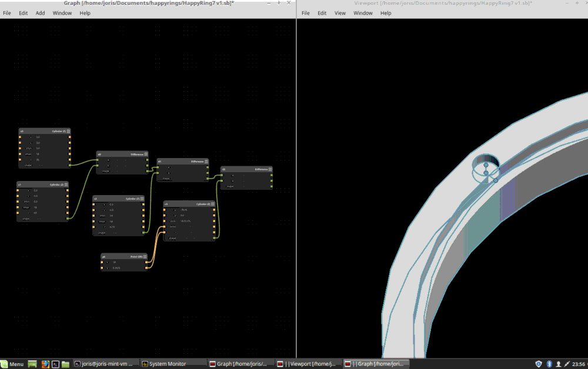This screenshot has width=588, height=369.
Task: Launch Firefox from the taskbar
Action: coord(45,364)
